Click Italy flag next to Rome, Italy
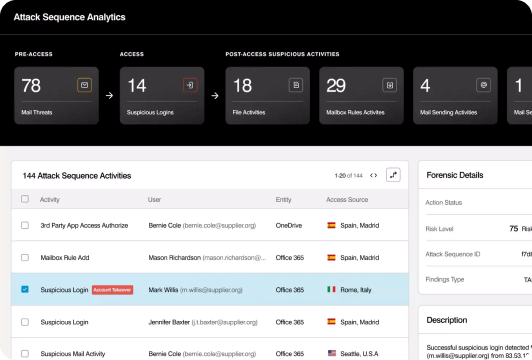This screenshot has height=360, width=532. [331, 289]
